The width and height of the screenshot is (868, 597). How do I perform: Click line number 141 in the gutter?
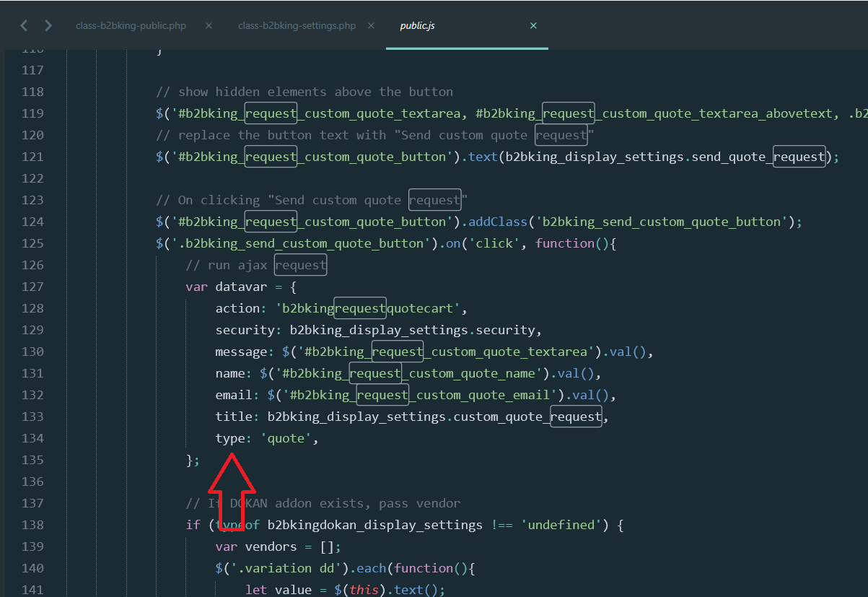pos(32,590)
